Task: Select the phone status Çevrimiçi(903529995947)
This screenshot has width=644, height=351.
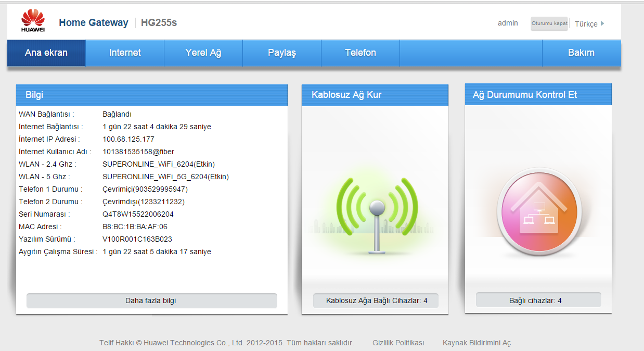Action: [x=145, y=189]
